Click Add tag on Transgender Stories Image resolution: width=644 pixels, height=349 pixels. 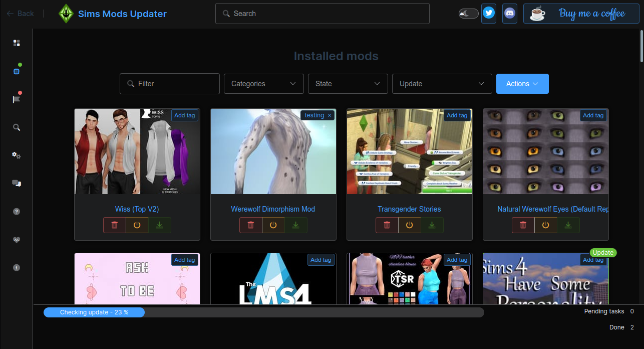pos(457,115)
